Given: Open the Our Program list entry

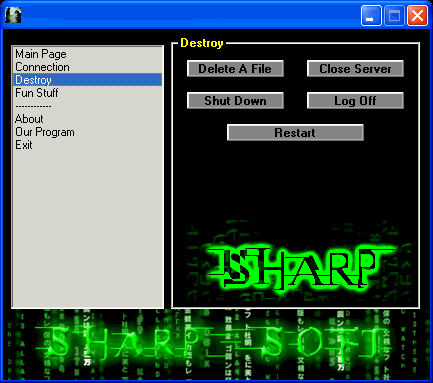Looking at the screenshot, I should coord(88,132).
